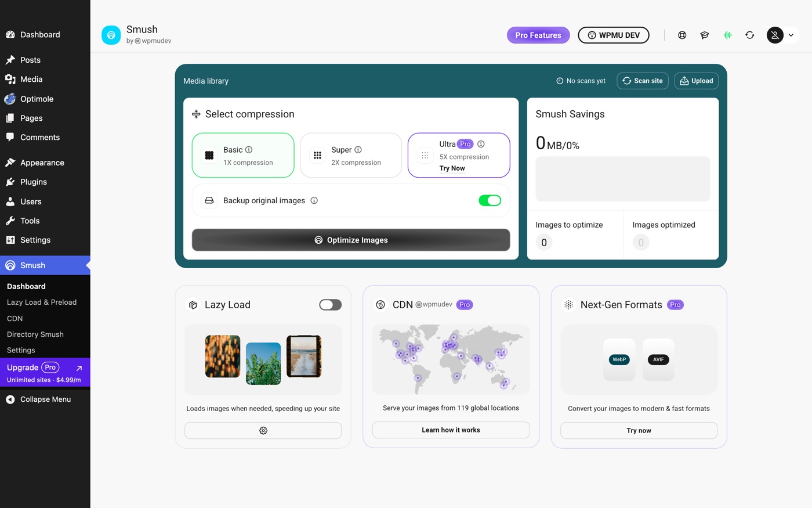The image size is (812, 508).
Task: Open Posts menu item
Action: click(x=45, y=60)
